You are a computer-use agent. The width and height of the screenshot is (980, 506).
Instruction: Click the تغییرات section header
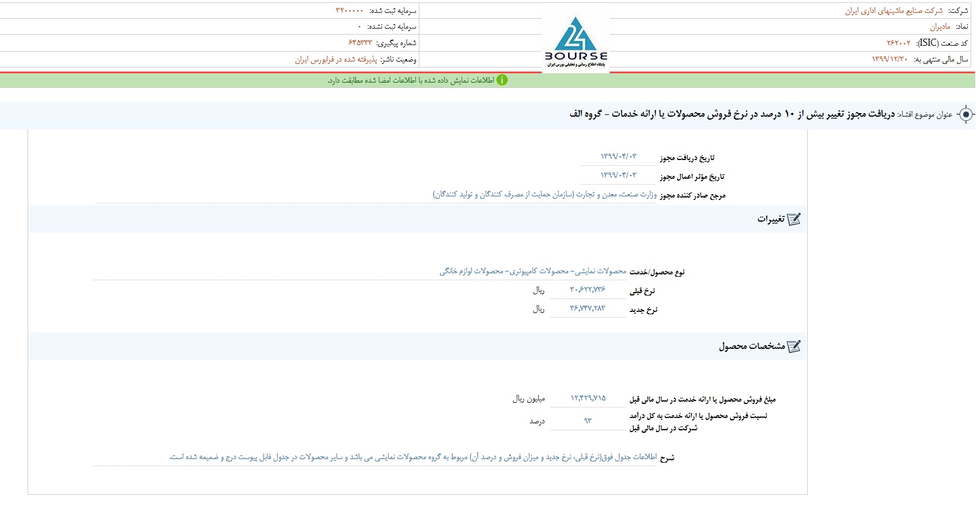pyautogui.click(x=418, y=219)
